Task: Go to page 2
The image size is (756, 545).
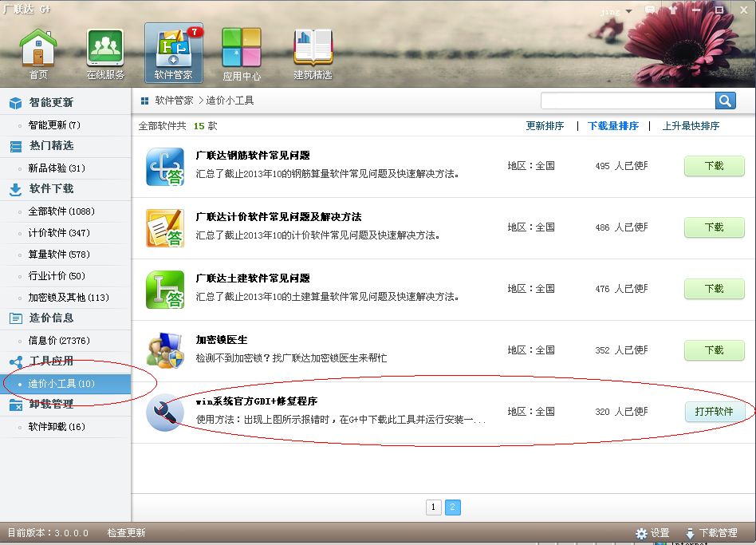Action: [452, 507]
